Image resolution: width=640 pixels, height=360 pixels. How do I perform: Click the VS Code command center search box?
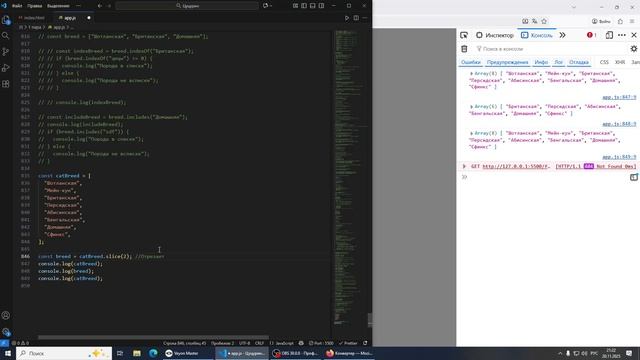point(187,6)
